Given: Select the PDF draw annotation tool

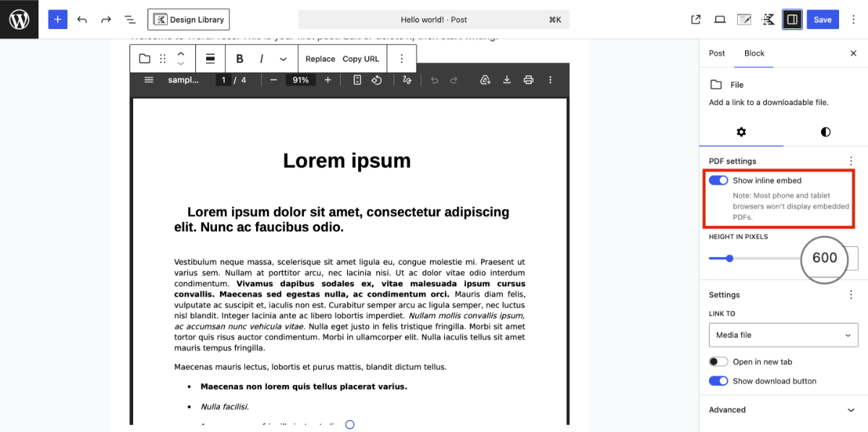Looking at the screenshot, I should (x=407, y=80).
